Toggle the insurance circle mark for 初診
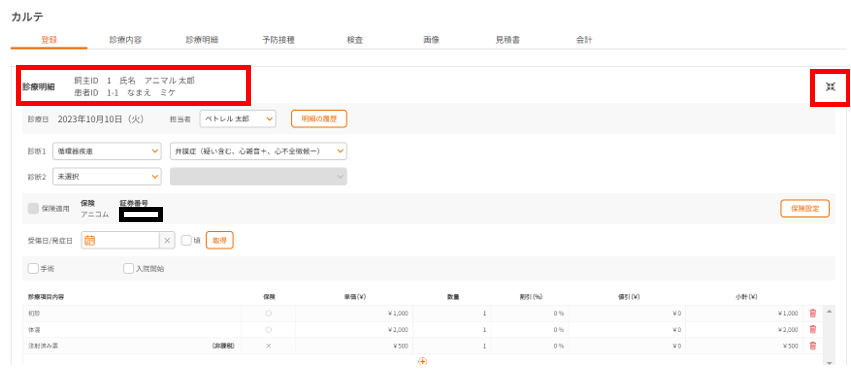Image resolution: width=851 pixels, height=381 pixels. coord(269,313)
